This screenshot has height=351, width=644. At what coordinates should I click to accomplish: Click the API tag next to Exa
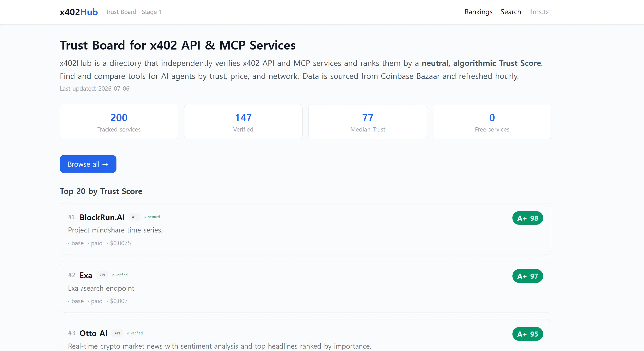[102, 275]
